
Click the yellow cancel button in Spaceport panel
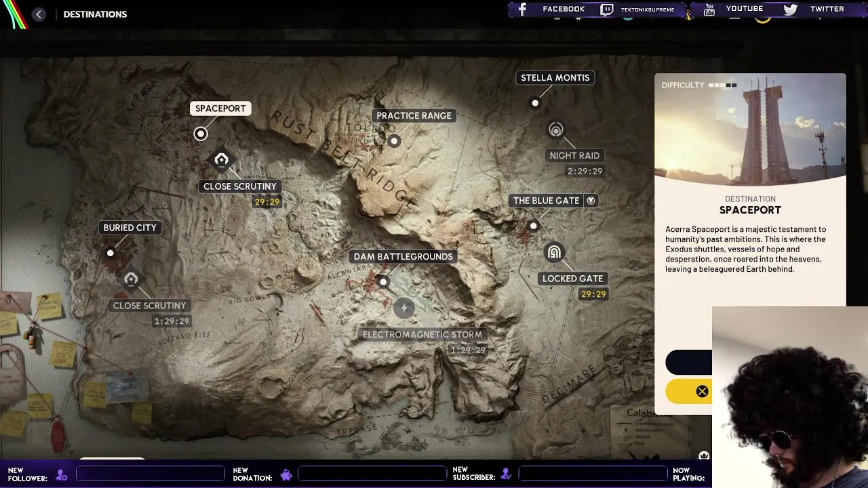pos(688,391)
